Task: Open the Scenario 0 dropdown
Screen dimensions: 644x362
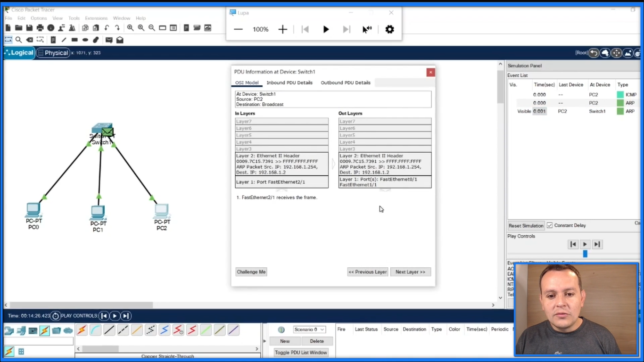Action: pyautogui.click(x=309, y=329)
